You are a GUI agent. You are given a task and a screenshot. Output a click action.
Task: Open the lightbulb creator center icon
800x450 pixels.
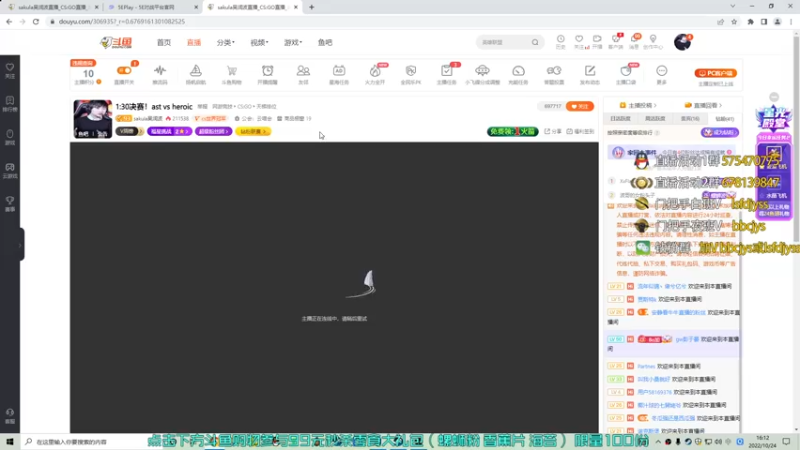[x=653, y=39]
